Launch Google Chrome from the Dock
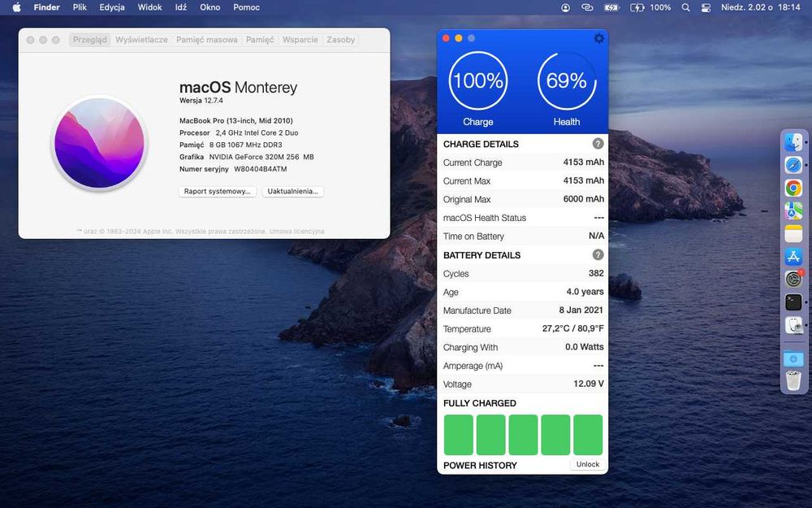This screenshot has height=508, width=812. coord(793,188)
